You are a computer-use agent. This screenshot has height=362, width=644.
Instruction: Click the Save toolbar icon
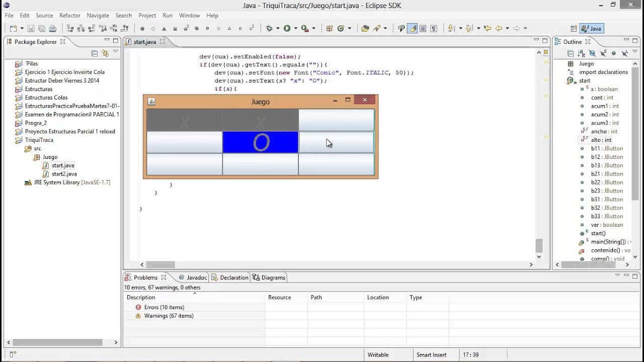tap(31, 29)
